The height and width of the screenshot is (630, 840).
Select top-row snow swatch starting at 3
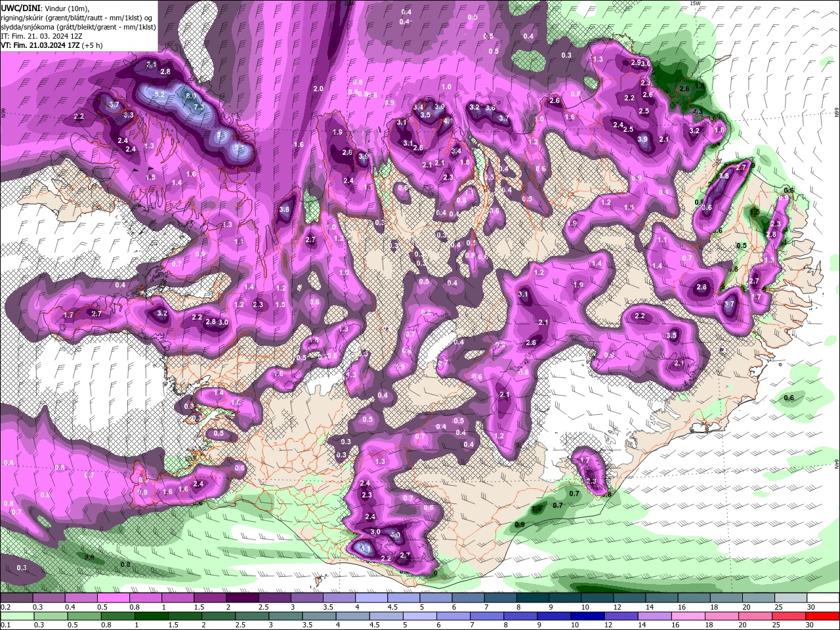point(307,598)
